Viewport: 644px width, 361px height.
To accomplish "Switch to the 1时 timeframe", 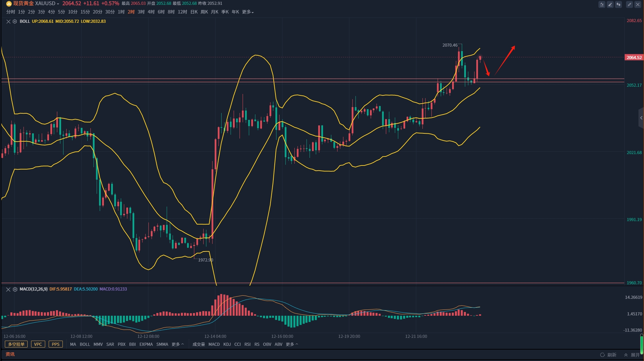I will 121,12.
